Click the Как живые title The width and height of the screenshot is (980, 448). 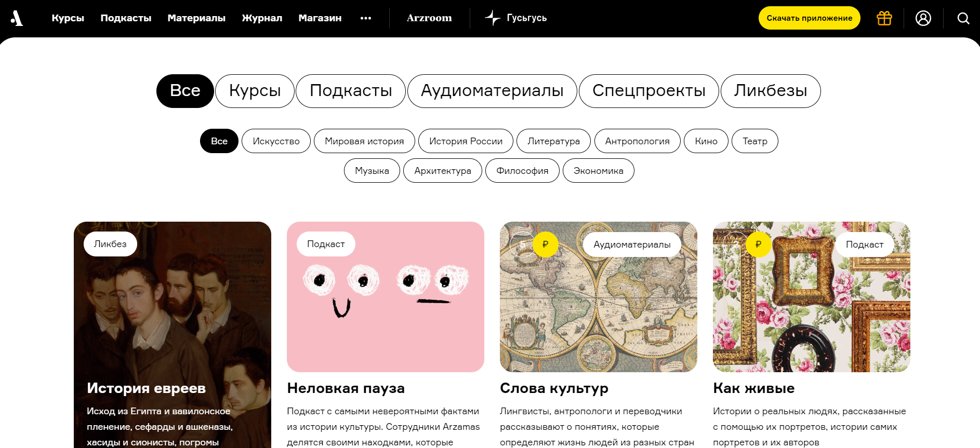pos(754,388)
